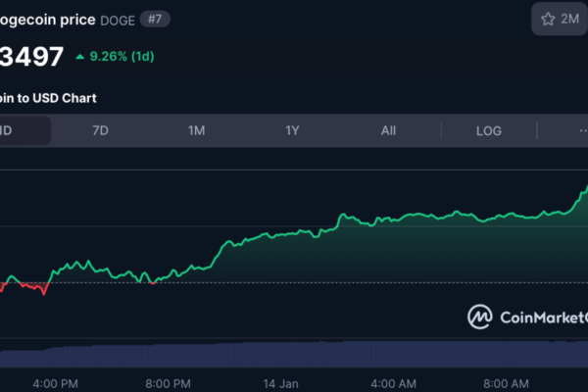Image resolution: width=588 pixels, height=392 pixels.
Task: Select the All timeframe tab
Action: tap(388, 130)
